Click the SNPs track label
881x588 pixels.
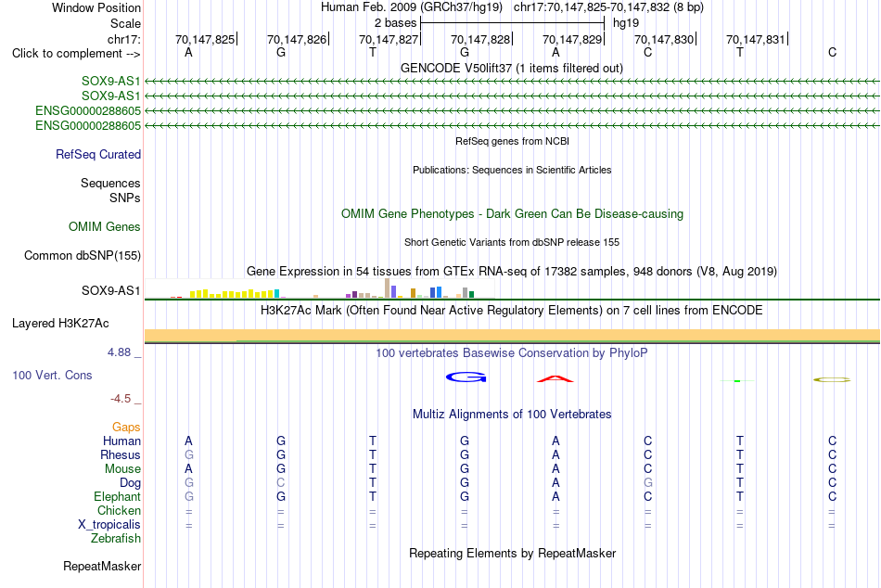point(125,198)
